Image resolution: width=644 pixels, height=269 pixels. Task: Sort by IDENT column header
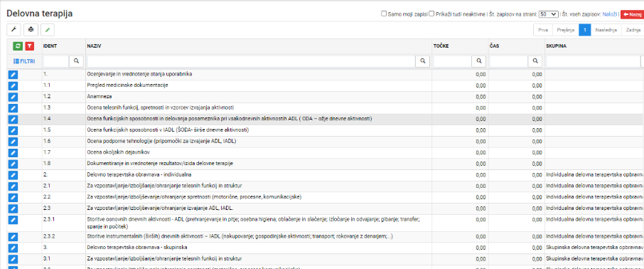pos(50,46)
